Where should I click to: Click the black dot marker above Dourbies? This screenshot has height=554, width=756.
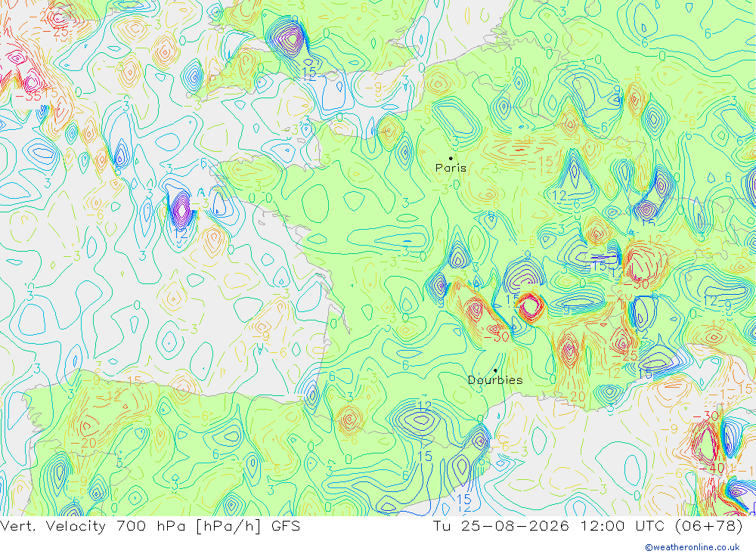496,371
